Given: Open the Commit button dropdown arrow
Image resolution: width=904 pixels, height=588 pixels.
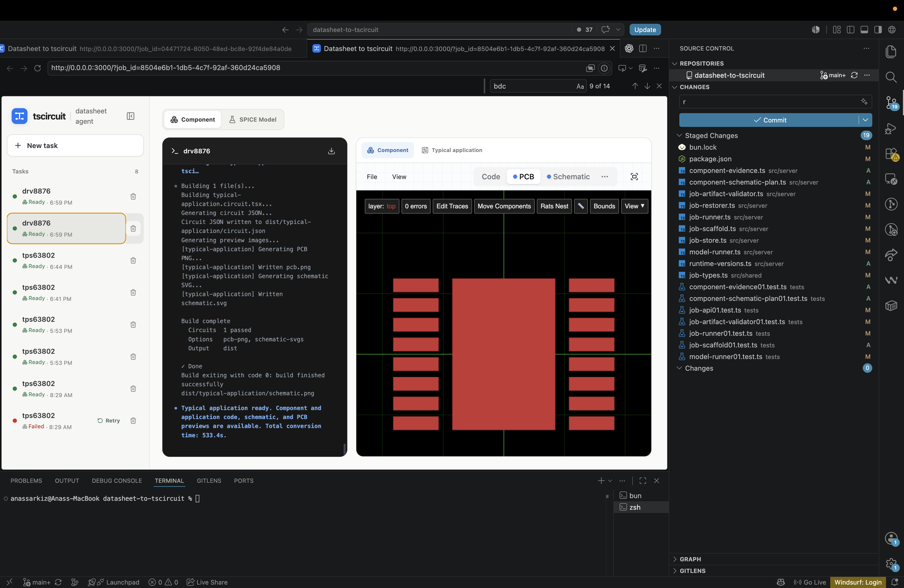Looking at the screenshot, I should tap(865, 120).
